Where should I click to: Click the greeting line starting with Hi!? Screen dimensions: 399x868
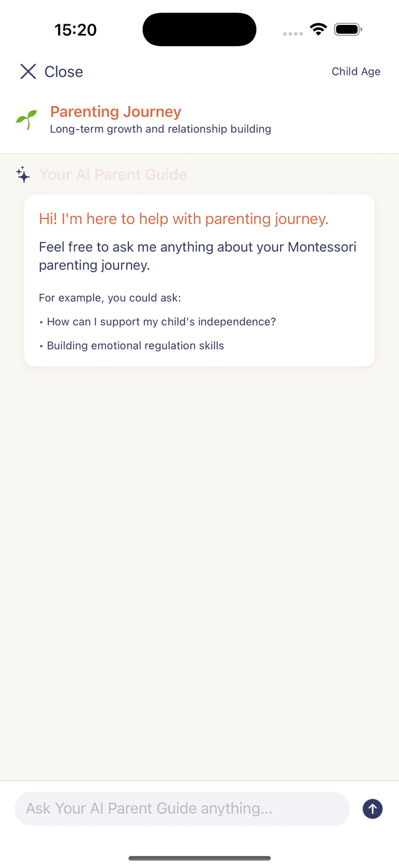[x=183, y=219]
